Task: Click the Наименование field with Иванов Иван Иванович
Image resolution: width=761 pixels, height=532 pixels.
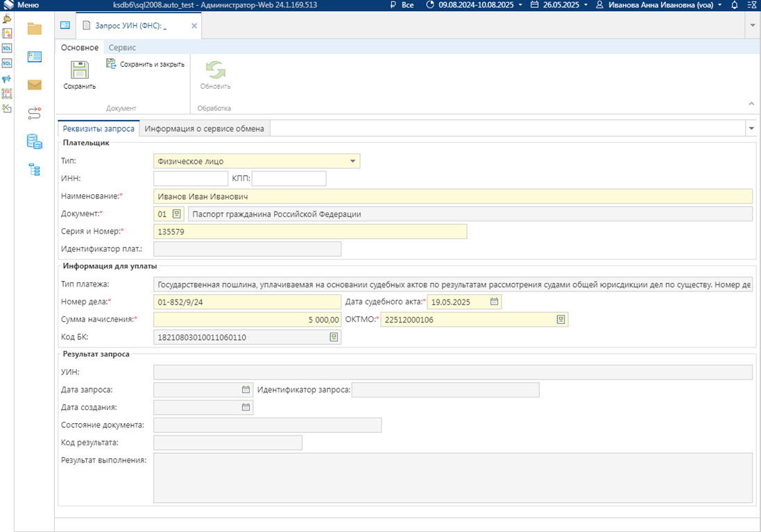Action: point(453,196)
